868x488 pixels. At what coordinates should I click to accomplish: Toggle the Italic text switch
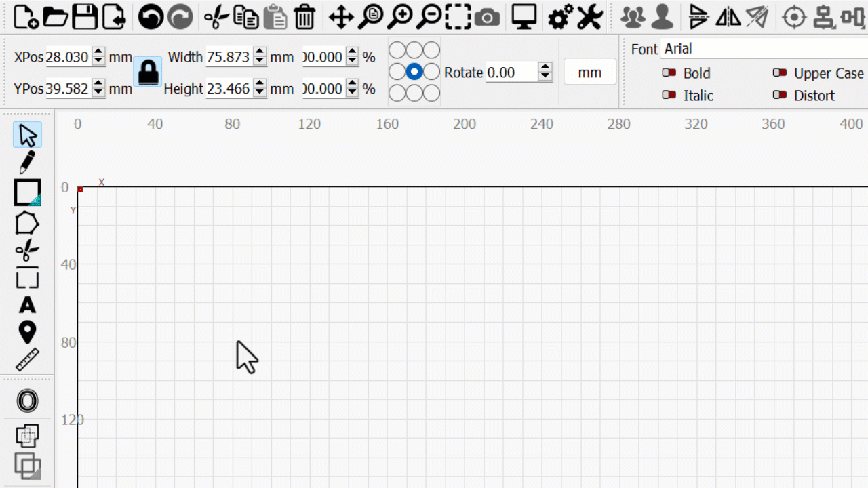pyautogui.click(x=669, y=96)
